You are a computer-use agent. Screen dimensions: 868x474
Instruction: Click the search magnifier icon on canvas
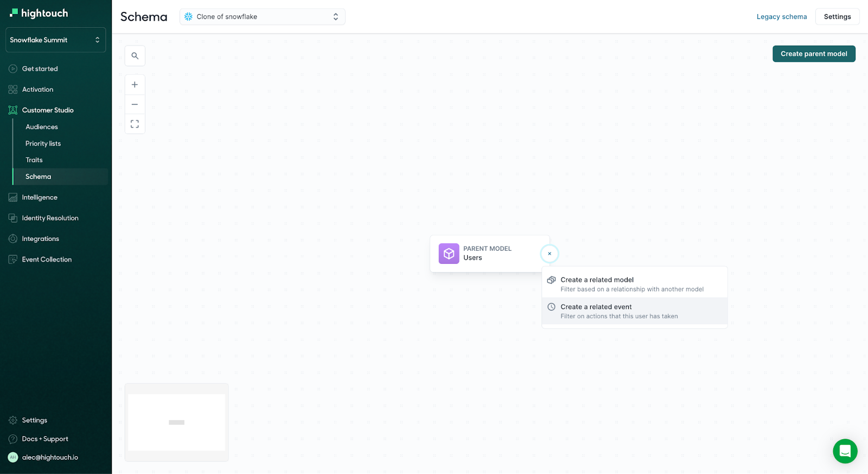(135, 56)
